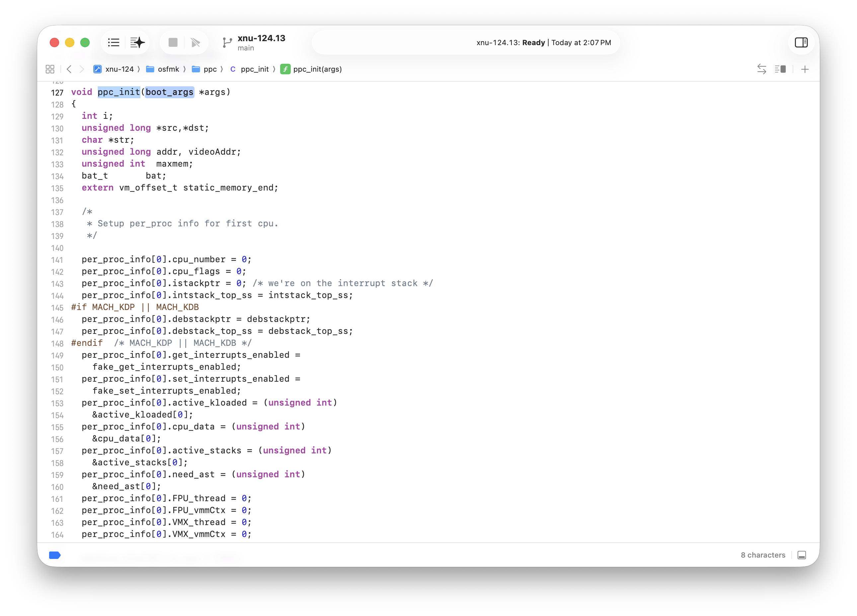Select the ppc folder breadcrumb
Screen dimensions: 857x616
[210, 69]
